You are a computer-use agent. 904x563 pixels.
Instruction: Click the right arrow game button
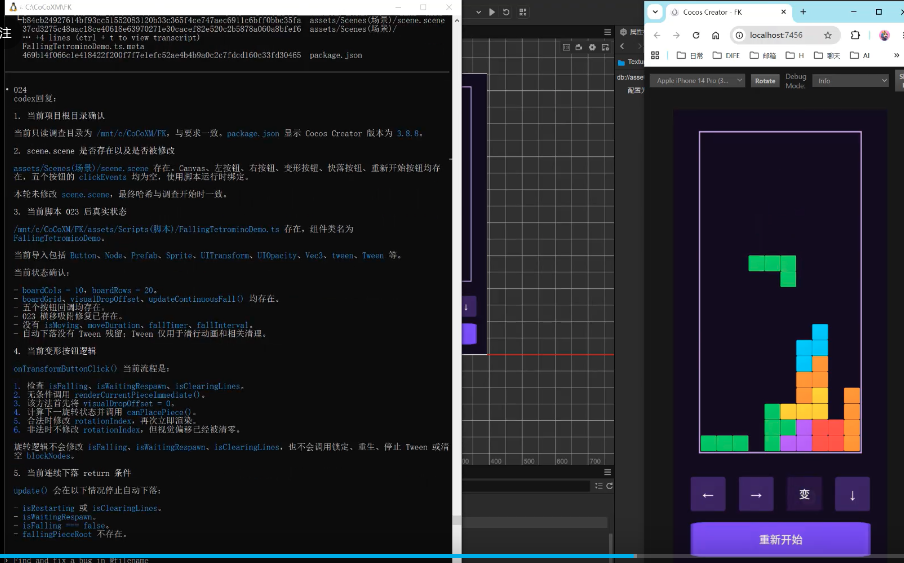pos(756,494)
